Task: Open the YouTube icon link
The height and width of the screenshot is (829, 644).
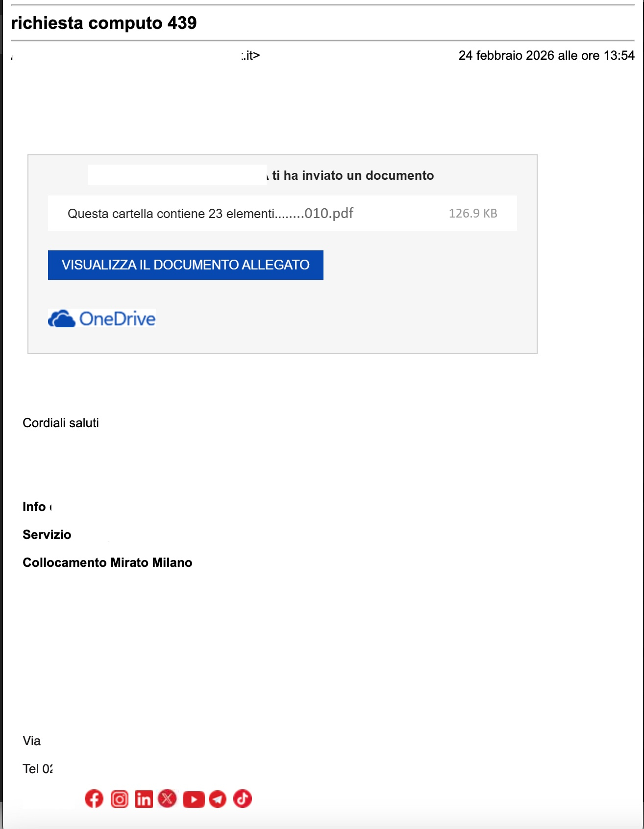Action: (x=194, y=799)
